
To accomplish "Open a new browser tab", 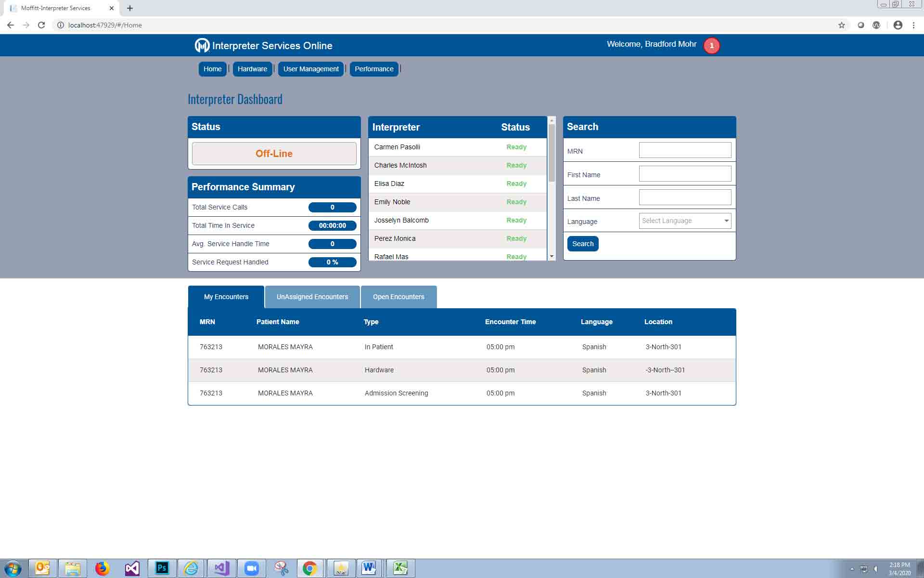I will [130, 8].
